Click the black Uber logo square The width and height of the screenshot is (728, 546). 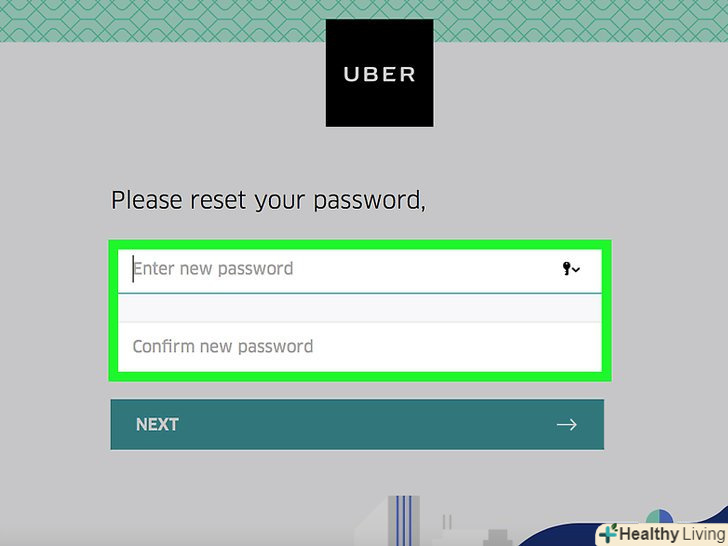pyautogui.click(x=379, y=73)
